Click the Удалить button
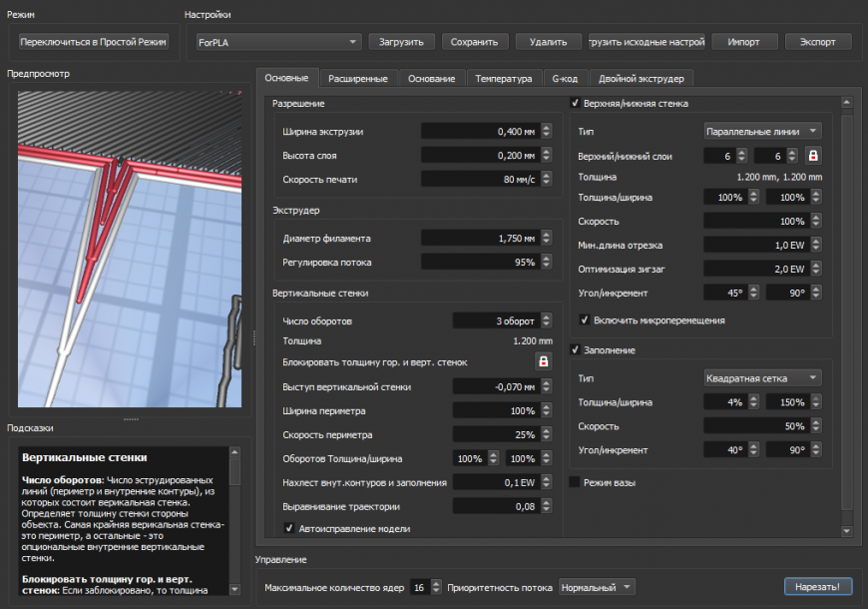The image size is (868, 609). coord(549,42)
